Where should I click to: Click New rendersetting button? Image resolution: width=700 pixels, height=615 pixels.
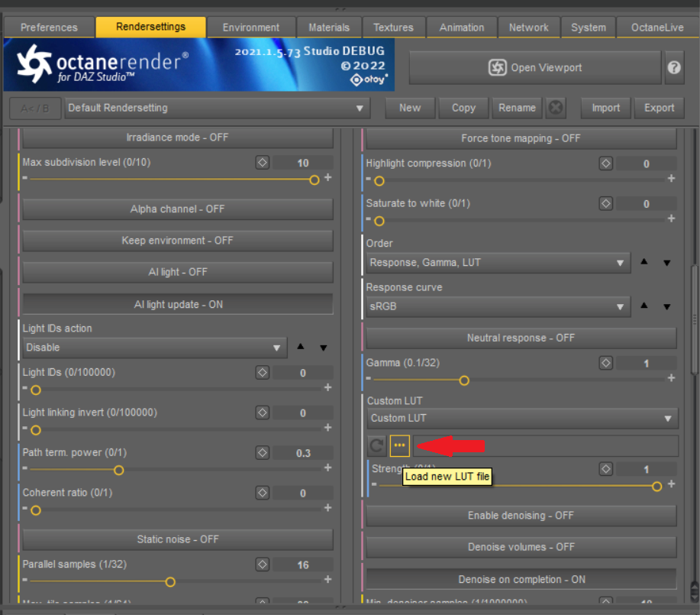(410, 108)
